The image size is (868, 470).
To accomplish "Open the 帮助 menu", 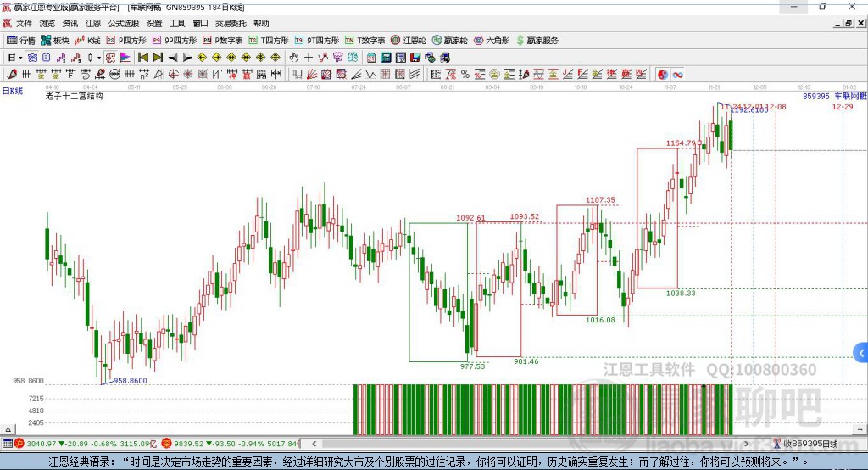I will coord(261,23).
